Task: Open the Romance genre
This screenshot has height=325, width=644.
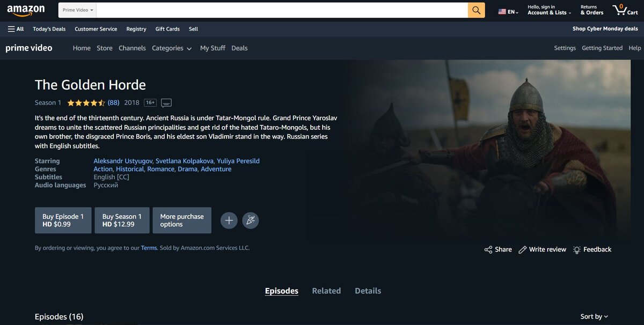Action: click(161, 169)
